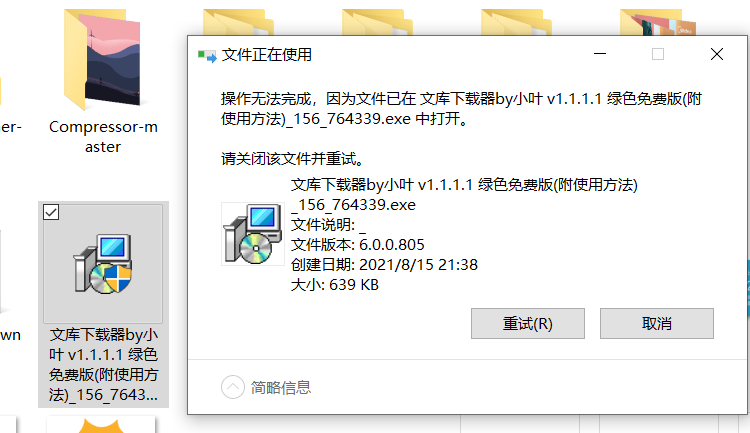Select the first plain folder behind the dialog top
750x433 pixels.
pyautogui.click(x=238, y=22)
